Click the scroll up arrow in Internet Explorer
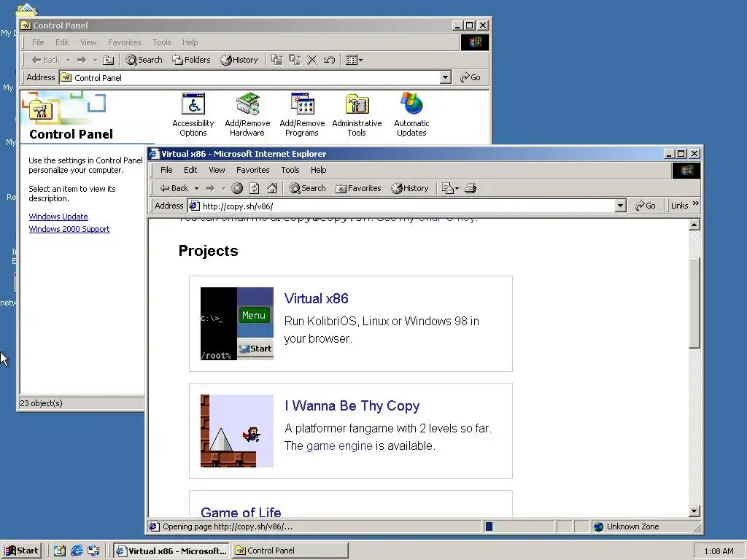The image size is (747, 560). point(694,225)
